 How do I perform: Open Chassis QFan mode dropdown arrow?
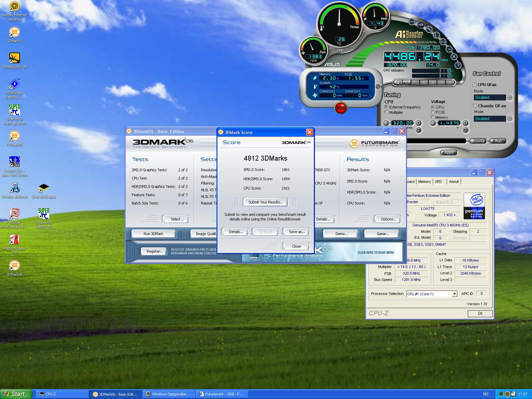click(x=510, y=118)
